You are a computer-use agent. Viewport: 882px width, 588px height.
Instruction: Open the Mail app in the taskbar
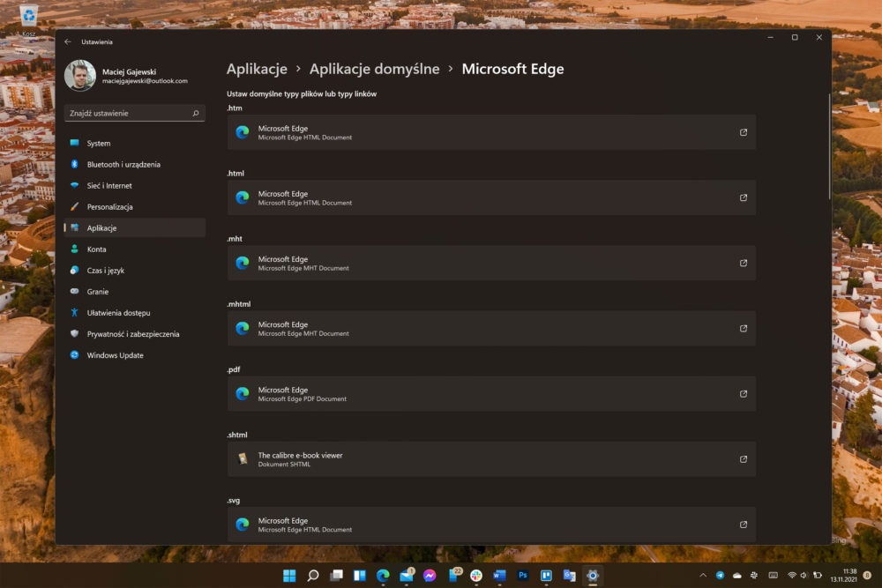click(x=407, y=575)
